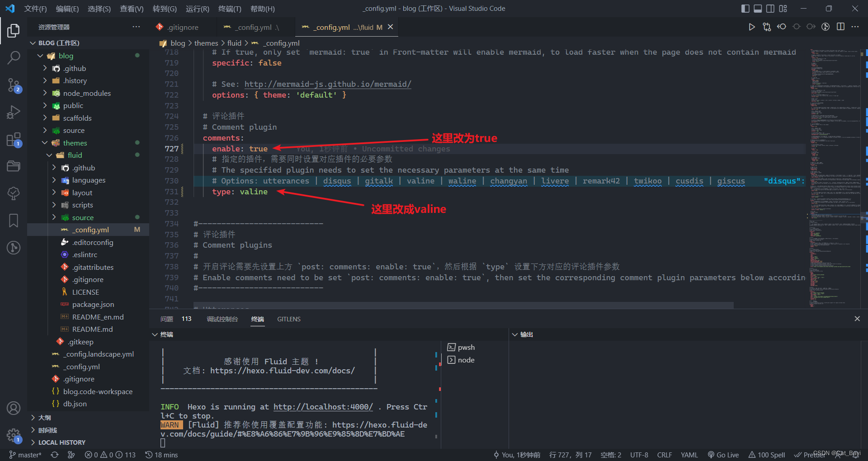The height and width of the screenshot is (461, 868).
Task: Click Synchronize Changes status icon
Action: (55, 455)
